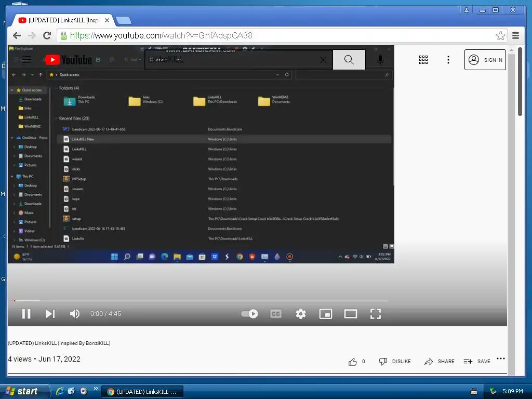Click the 0:00 / 4:45 time display
Image resolution: width=532 pixels, height=399 pixels.
click(105, 314)
